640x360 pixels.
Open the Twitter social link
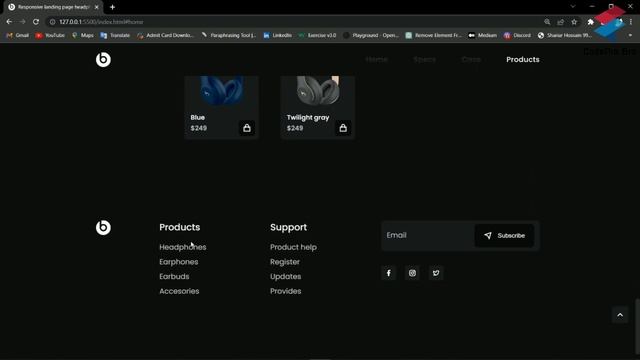[x=436, y=273]
